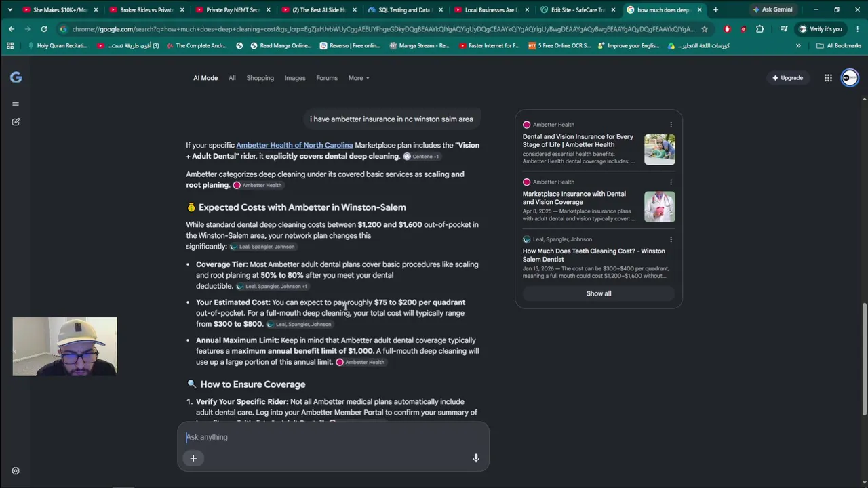
Task: Click the microphone voice input icon
Action: tap(476, 458)
